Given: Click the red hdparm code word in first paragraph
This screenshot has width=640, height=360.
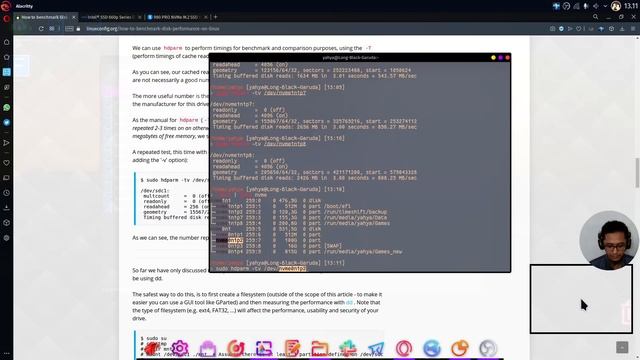Looking at the screenshot, I should [173, 48].
